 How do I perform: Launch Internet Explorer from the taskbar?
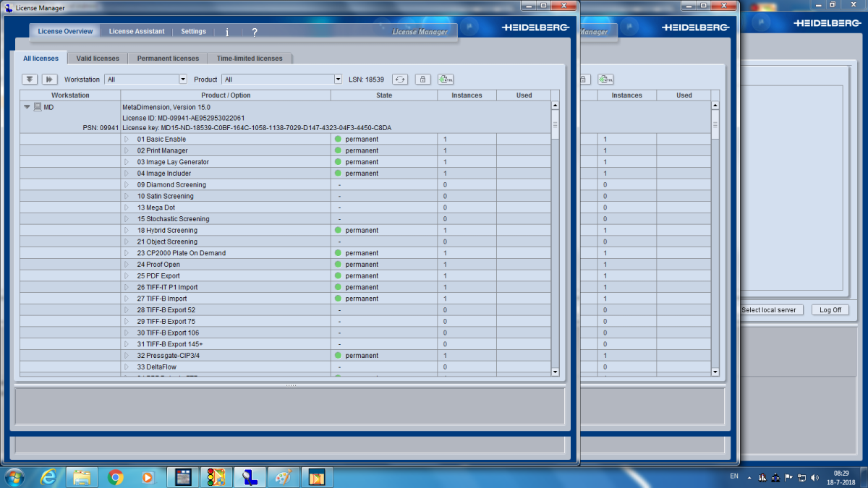point(48,477)
